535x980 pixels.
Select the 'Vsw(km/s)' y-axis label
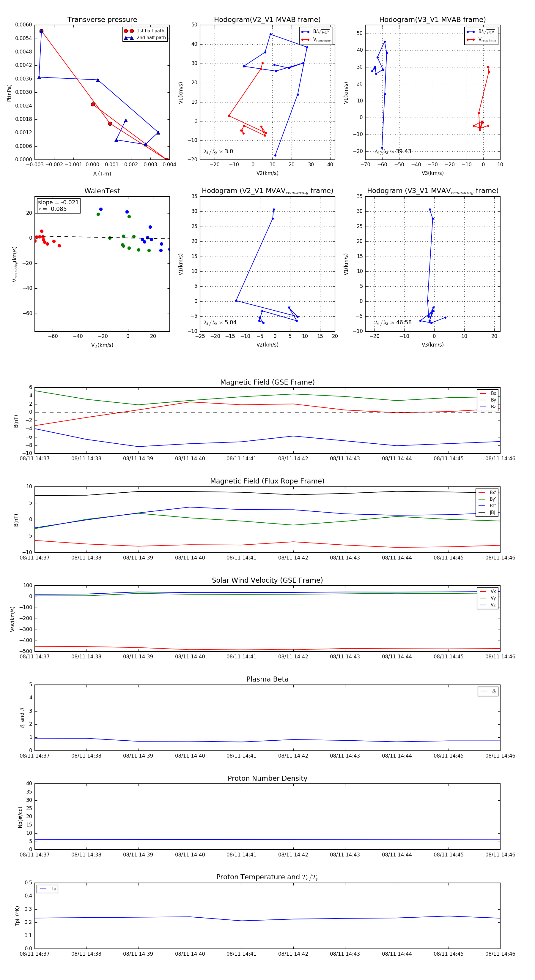click(x=12, y=619)
